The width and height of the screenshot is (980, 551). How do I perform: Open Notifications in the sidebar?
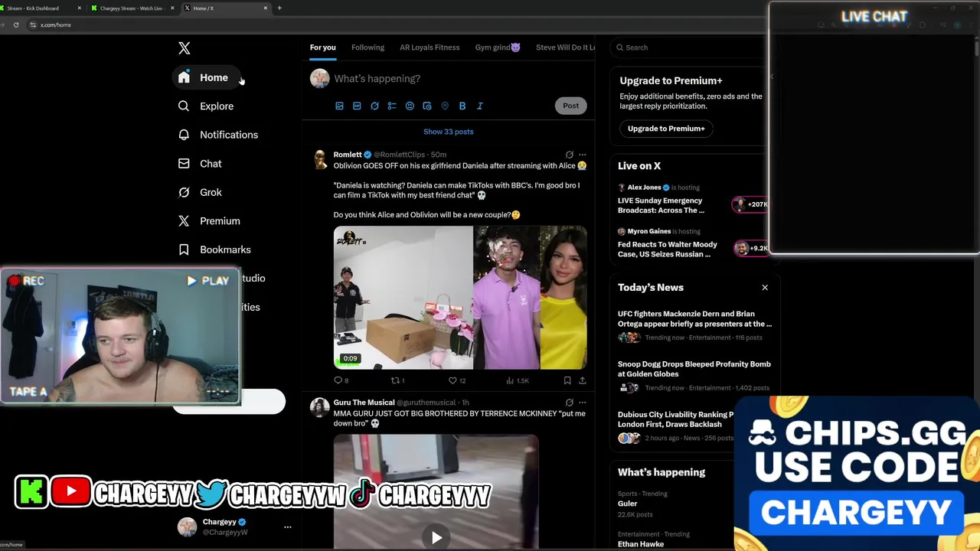point(217,135)
